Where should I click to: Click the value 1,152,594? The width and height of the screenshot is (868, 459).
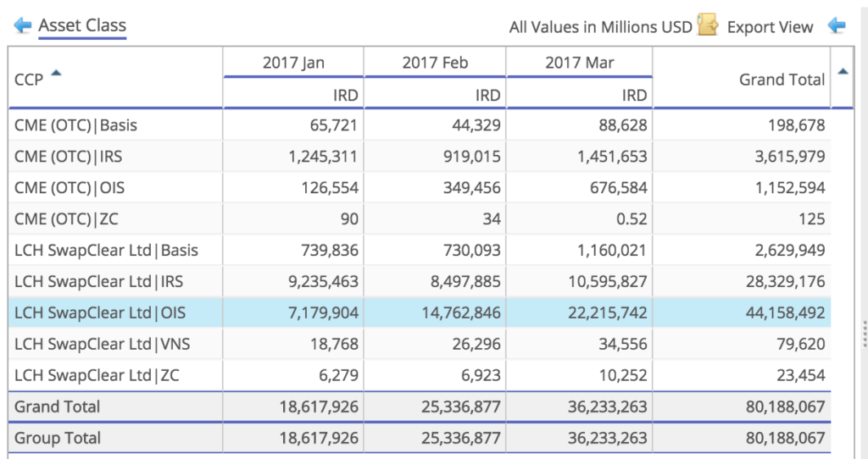coord(790,188)
